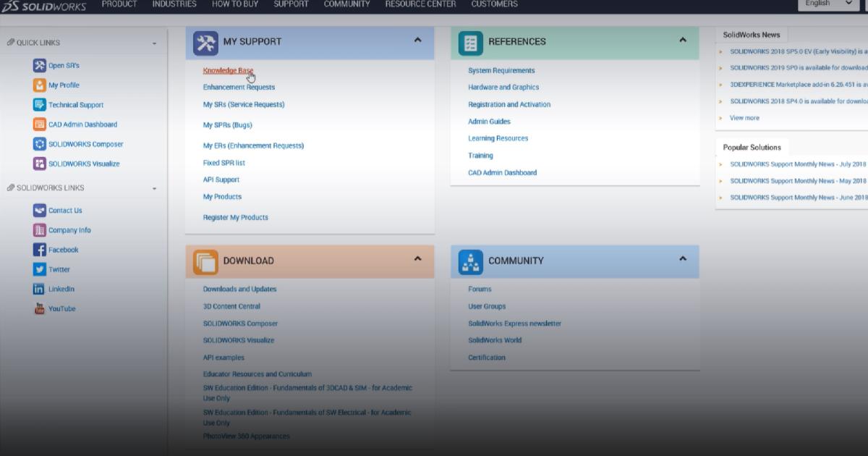This screenshot has height=456, width=868.
Task: Select the Popular Solutions tab
Action: [x=752, y=147]
